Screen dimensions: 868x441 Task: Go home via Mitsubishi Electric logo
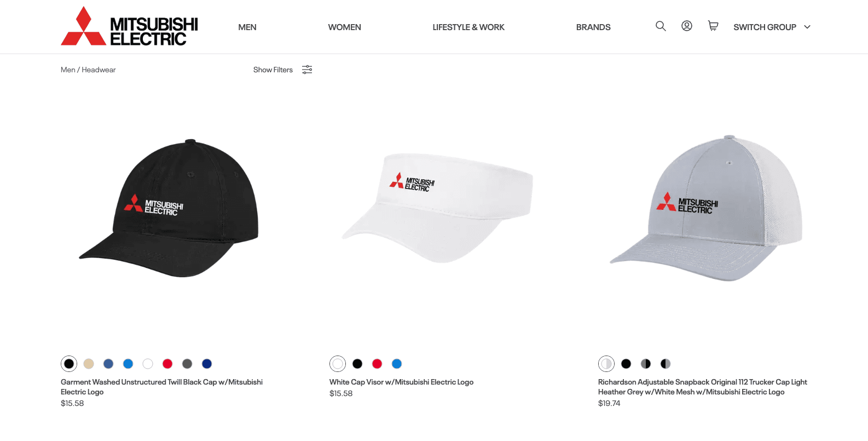[129, 26]
